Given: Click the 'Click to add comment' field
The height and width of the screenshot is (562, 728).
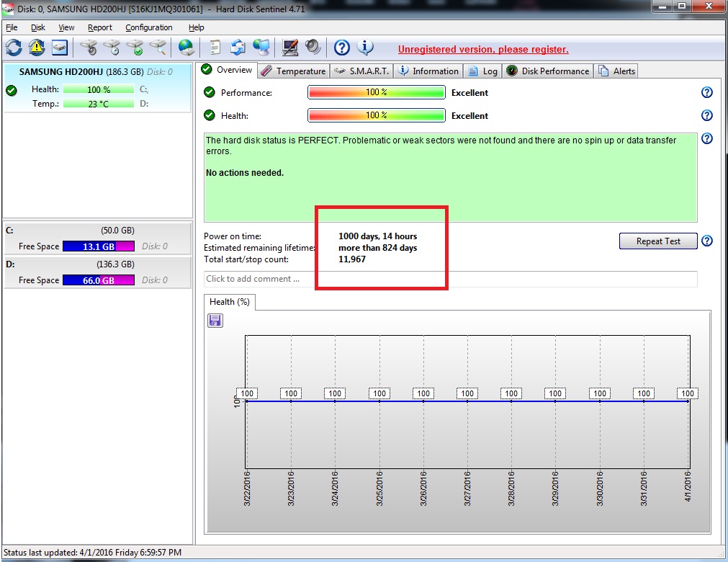Looking at the screenshot, I should click(450, 279).
